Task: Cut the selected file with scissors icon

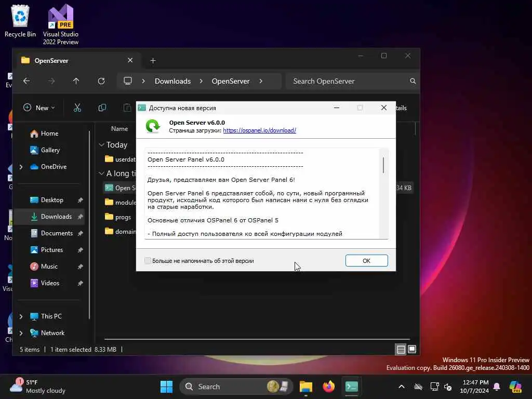Action: [x=77, y=108]
